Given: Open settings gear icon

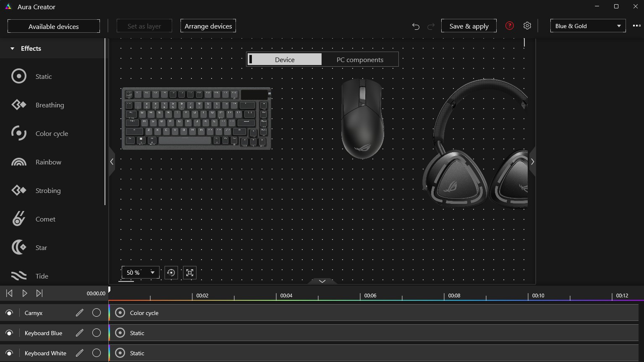Looking at the screenshot, I should [527, 26].
